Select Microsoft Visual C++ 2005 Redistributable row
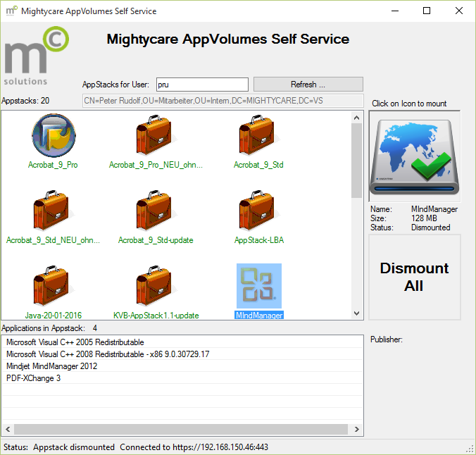The image size is (476, 455). (x=182, y=342)
